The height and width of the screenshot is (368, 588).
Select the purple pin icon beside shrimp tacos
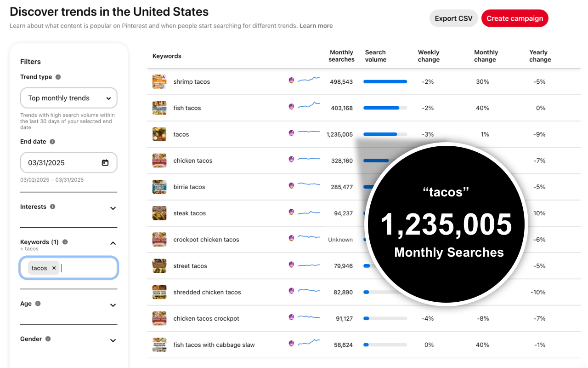click(x=291, y=81)
